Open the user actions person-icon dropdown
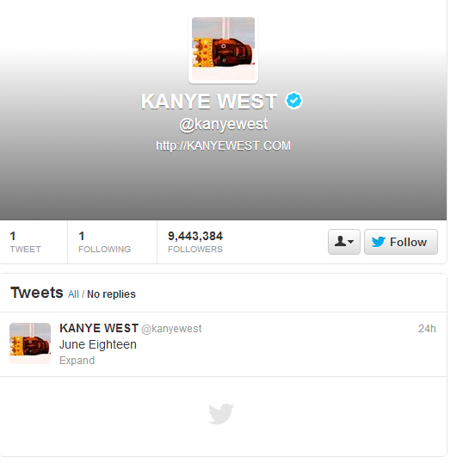 [x=344, y=242]
